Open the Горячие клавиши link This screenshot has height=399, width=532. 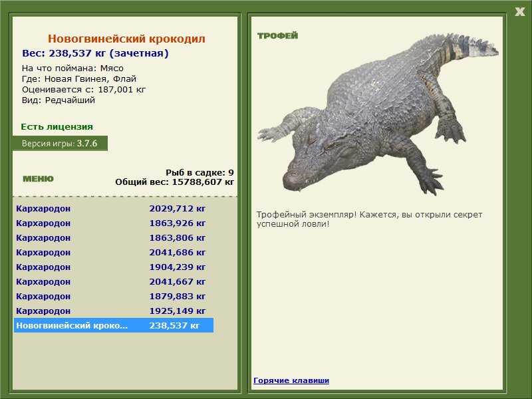click(291, 380)
